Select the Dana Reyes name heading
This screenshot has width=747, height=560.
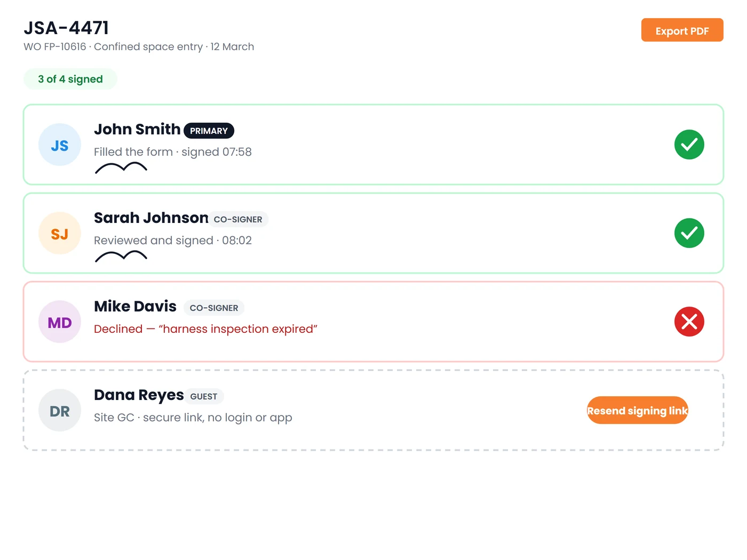139,395
